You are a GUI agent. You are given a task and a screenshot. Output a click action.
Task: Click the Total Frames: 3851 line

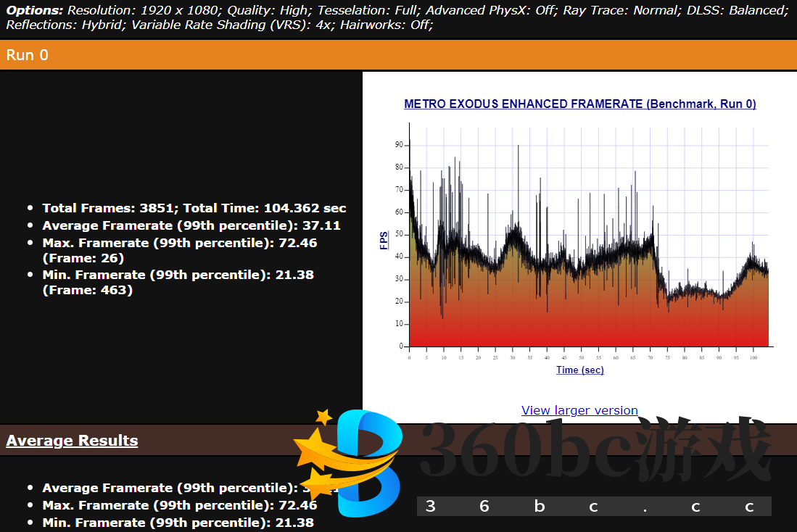coord(194,208)
